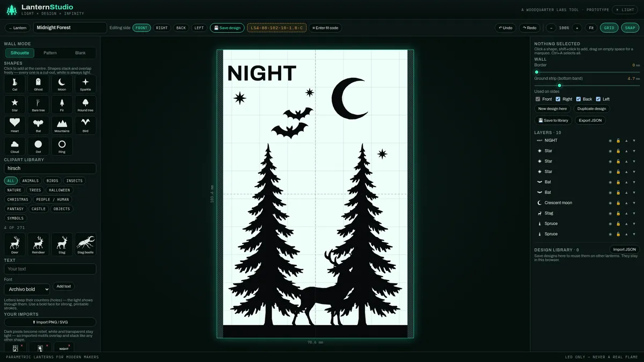This screenshot has width=644, height=362.
Task: Add the Sparkle shape
Action: click(x=85, y=84)
